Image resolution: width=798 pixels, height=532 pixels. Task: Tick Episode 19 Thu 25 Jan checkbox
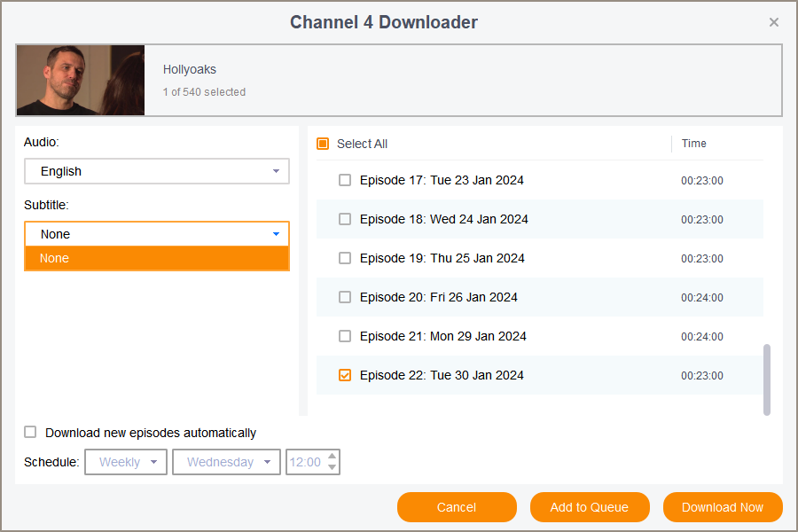point(345,258)
